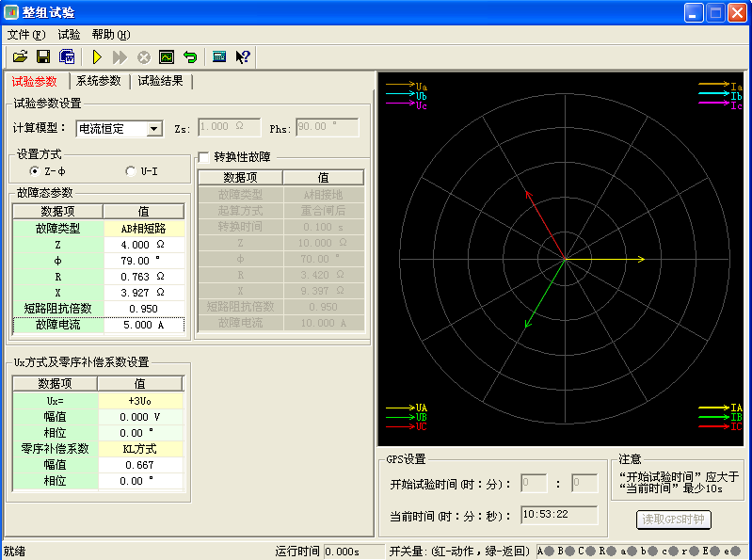
Task: Switch to the 试验结果 tab
Action: click(160, 82)
